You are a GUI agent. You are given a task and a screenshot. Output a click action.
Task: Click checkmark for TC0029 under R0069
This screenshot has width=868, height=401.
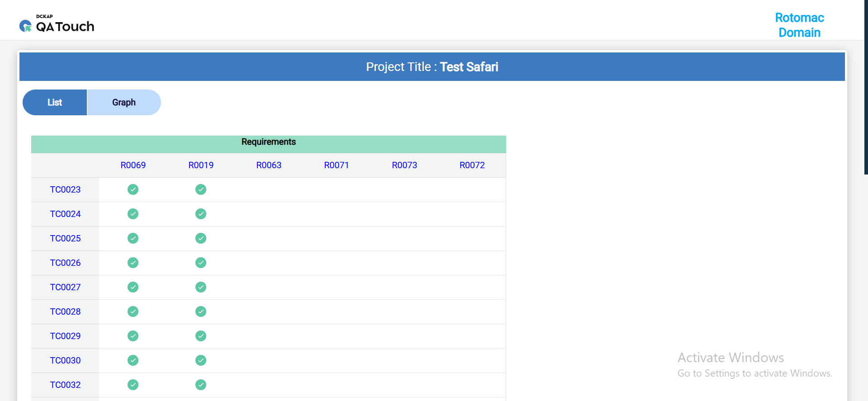[x=133, y=336]
